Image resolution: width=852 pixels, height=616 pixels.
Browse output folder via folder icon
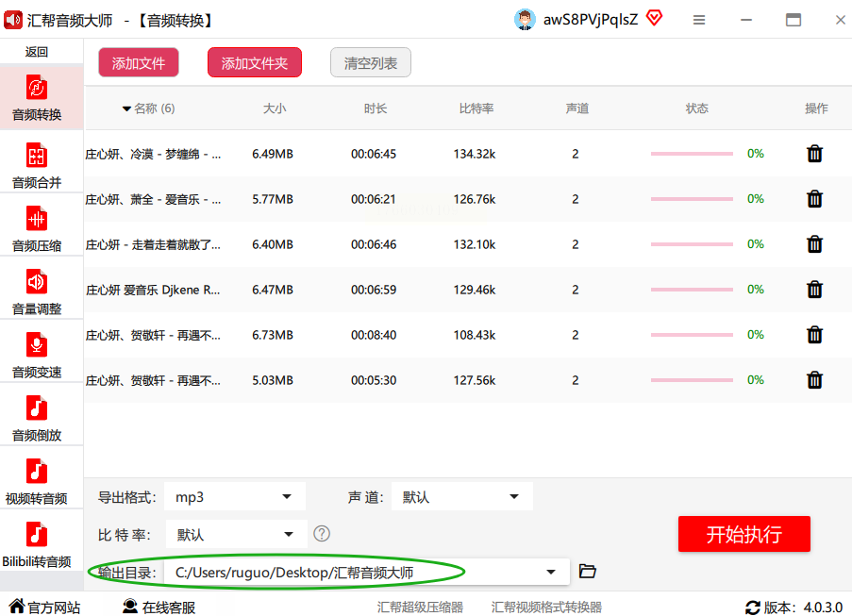tap(588, 571)
